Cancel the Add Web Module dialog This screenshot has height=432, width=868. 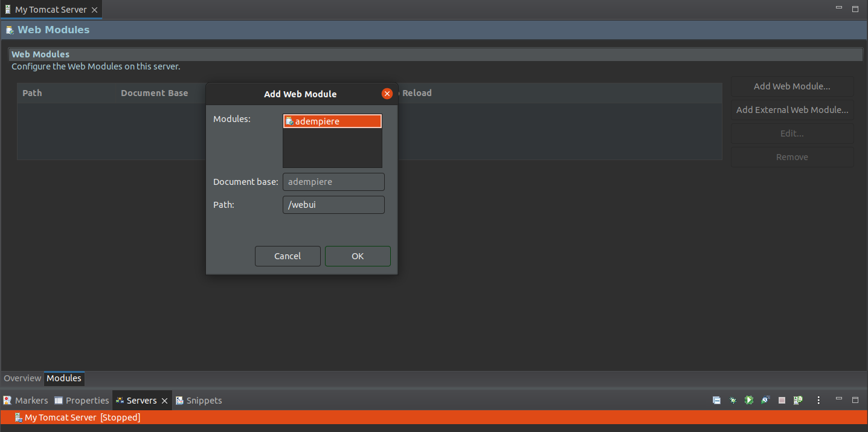[288, 256]
